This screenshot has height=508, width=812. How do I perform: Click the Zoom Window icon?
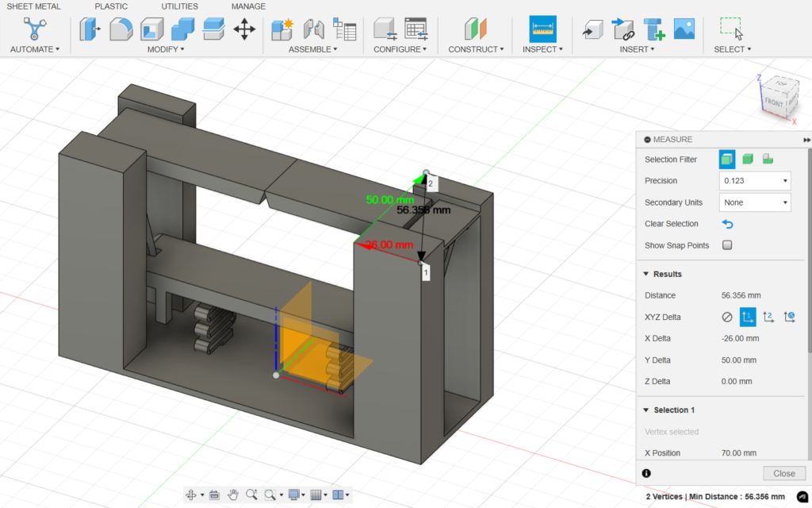270,495
